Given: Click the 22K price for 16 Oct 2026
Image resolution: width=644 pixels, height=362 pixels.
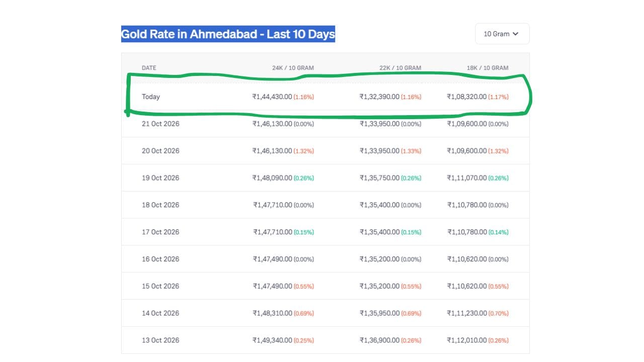Looking at the screenshot, I should coord(379,259).
